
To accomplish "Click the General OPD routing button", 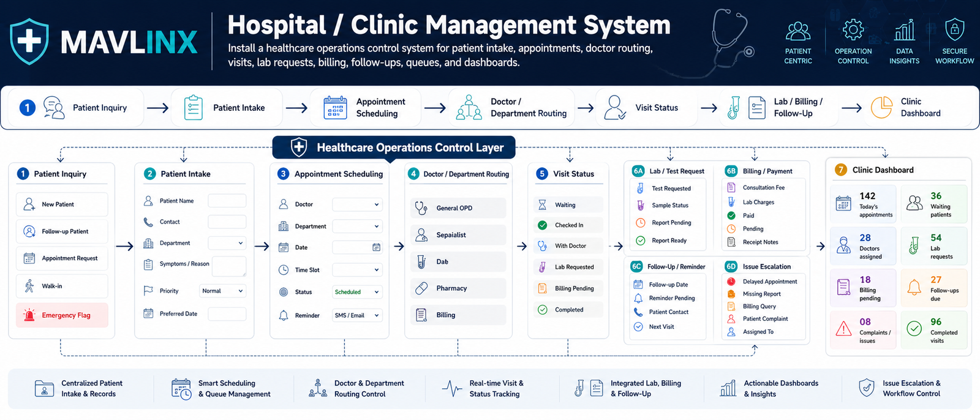I will click(x=458, y=208).
